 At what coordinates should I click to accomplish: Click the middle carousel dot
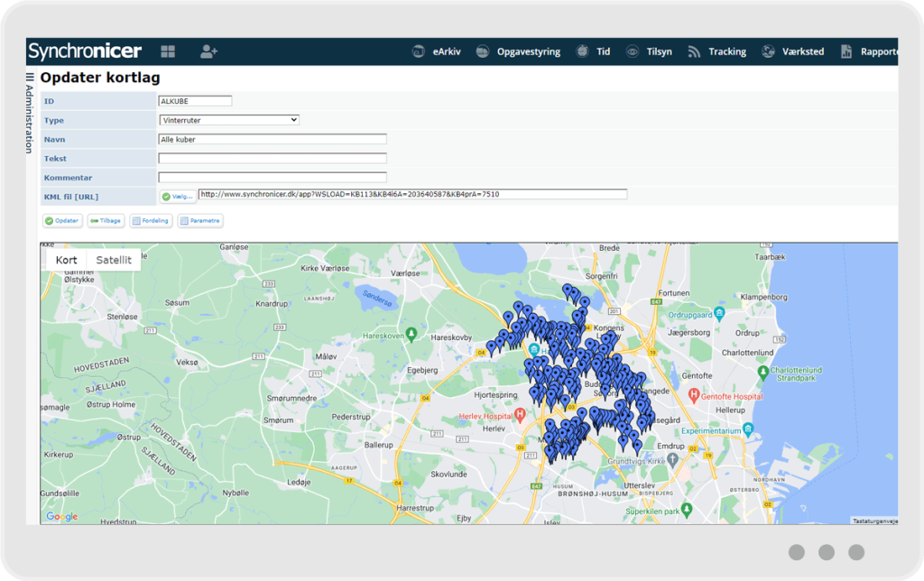[x=827, y=552]
